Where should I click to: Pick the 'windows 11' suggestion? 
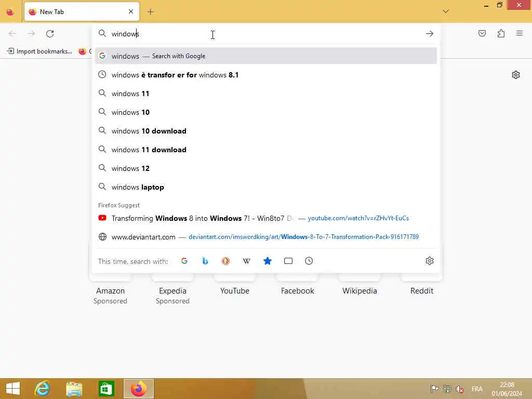pos(265,94)
